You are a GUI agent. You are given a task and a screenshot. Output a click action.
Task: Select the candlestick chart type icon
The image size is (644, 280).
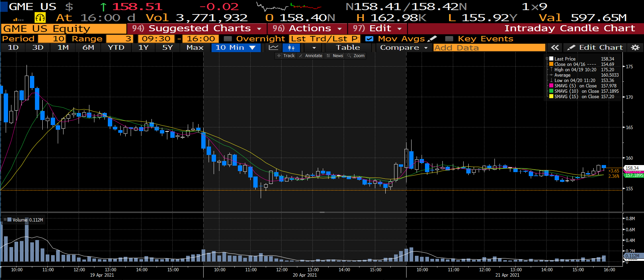[291, 48]
